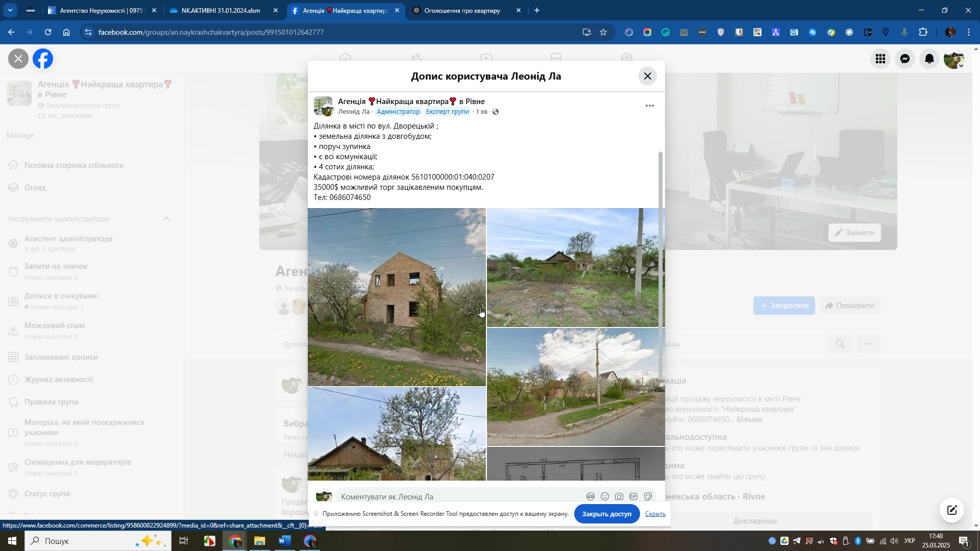The image size is (980, 551).
Task: Click the Скрыть link
Action: (655, 514)
